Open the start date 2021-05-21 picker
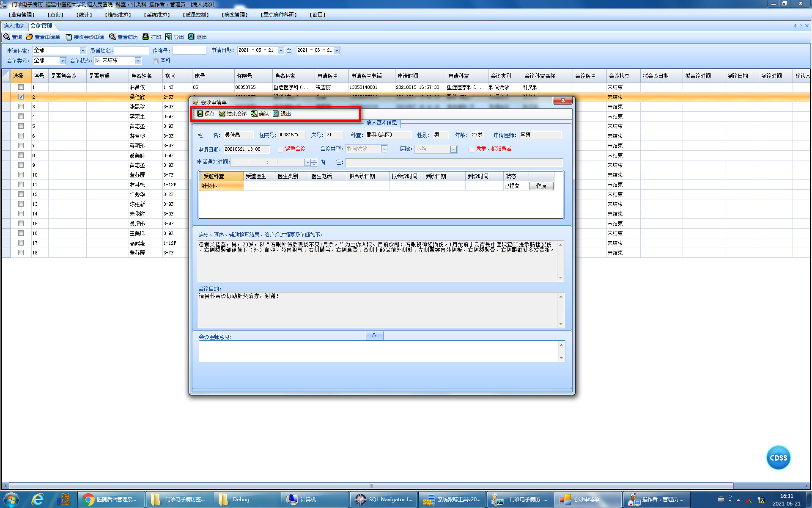This screenshot has height=508, width=812. [x=281, y=50]
